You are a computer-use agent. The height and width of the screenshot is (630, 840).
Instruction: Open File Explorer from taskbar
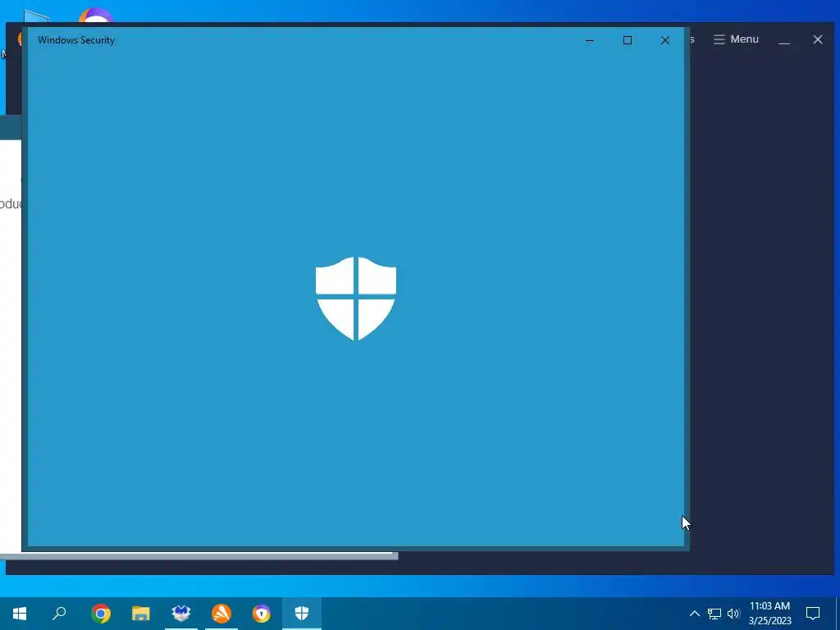[141, 614]
